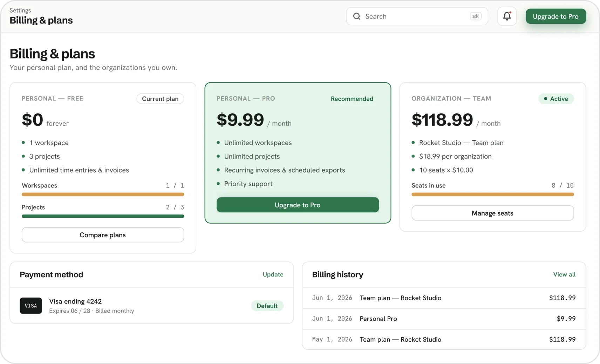600x364 pixels.
Task: Click '3 projects' feature
Action: point(45,156)
